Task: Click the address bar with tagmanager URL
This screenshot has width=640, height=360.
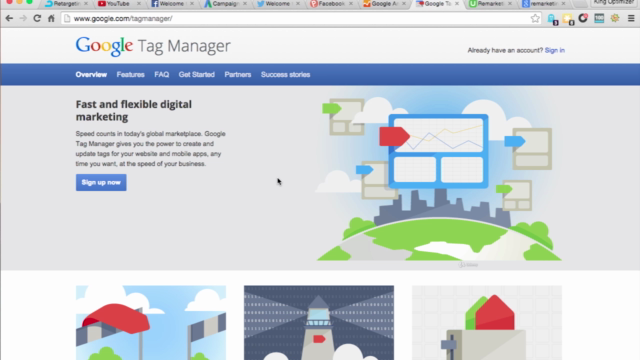Action: point(300,18)
